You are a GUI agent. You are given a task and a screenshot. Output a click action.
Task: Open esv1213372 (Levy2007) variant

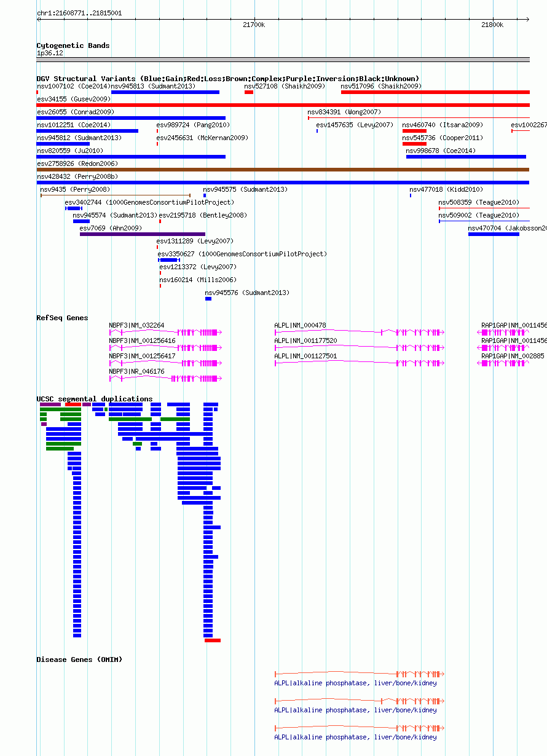(160, 273)
